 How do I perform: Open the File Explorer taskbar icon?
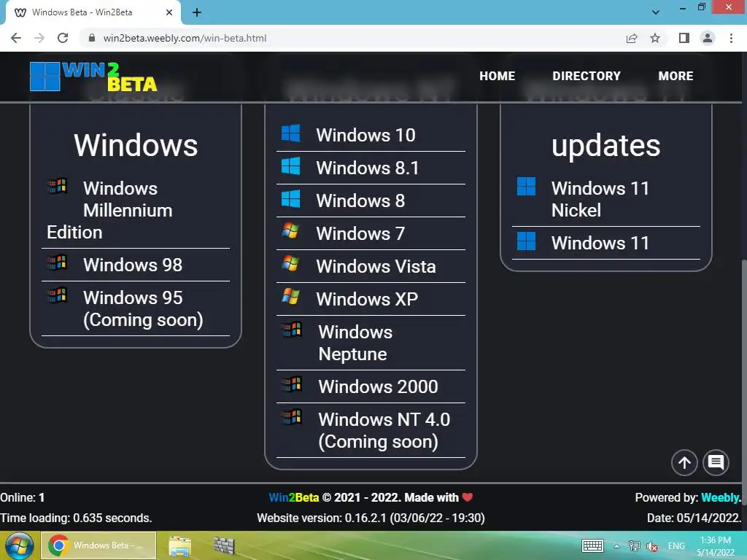(179, 546)
